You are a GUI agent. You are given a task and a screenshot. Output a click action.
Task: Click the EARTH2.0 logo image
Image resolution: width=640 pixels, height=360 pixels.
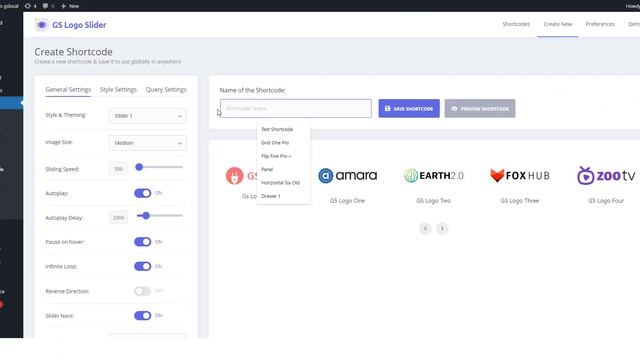coord(433,176)
